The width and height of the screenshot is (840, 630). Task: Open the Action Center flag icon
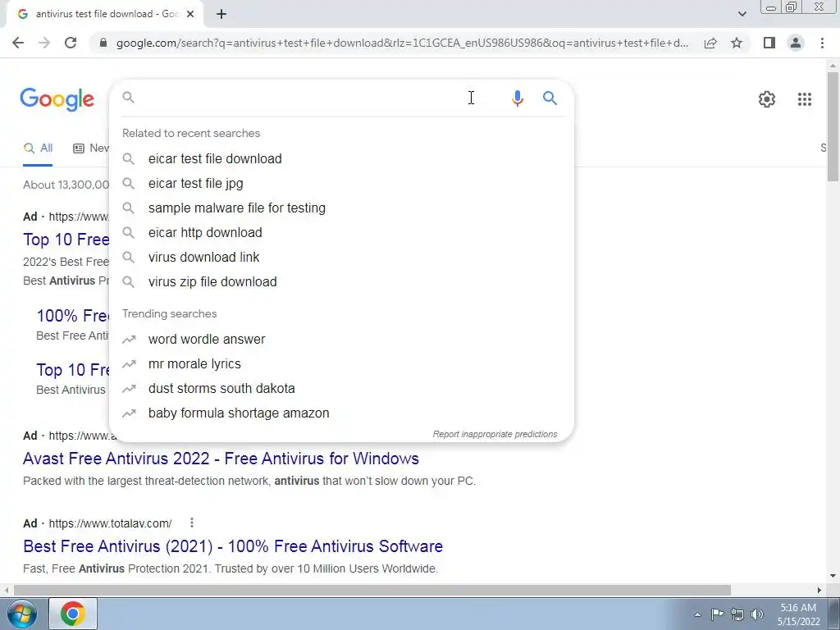pos(717,614)
